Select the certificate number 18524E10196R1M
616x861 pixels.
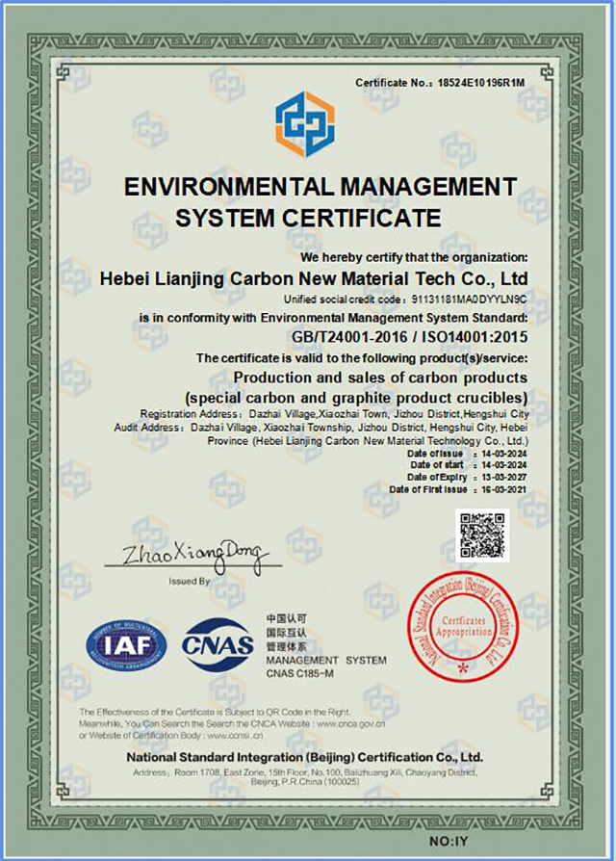[481, 84]
